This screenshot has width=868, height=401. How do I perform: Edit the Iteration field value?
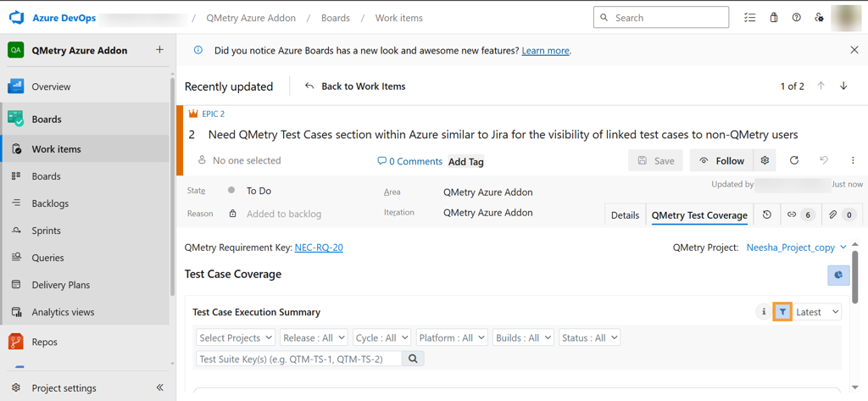click(x=487, y=213)
